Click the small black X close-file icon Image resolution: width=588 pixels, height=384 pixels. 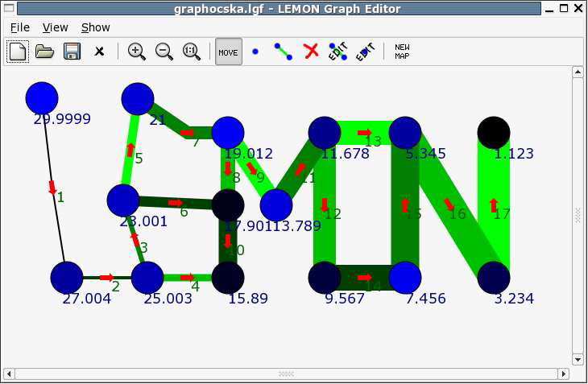[x=99, y=52]
